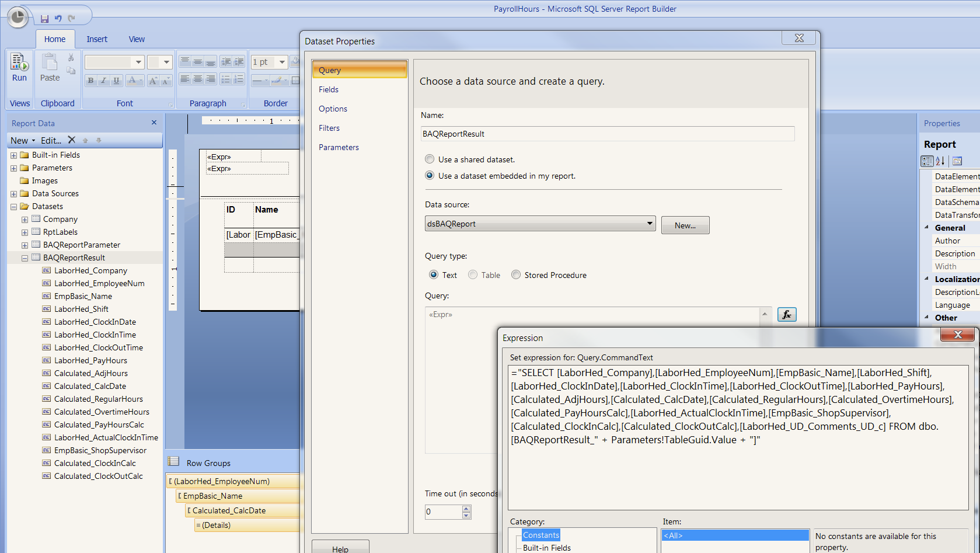Expand the RptLabels dataset
Screen dimensions: 980x553
point(25,232)
